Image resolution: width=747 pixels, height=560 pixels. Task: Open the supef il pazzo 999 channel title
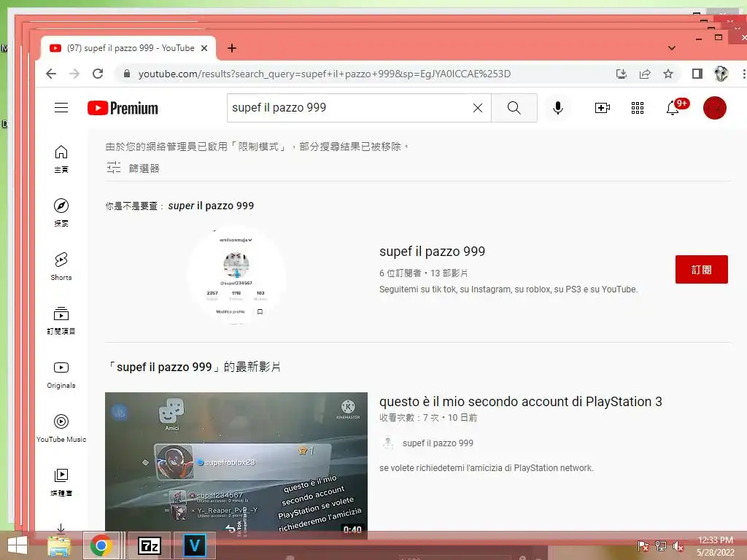pyautogui.click(x=432, y=252)
